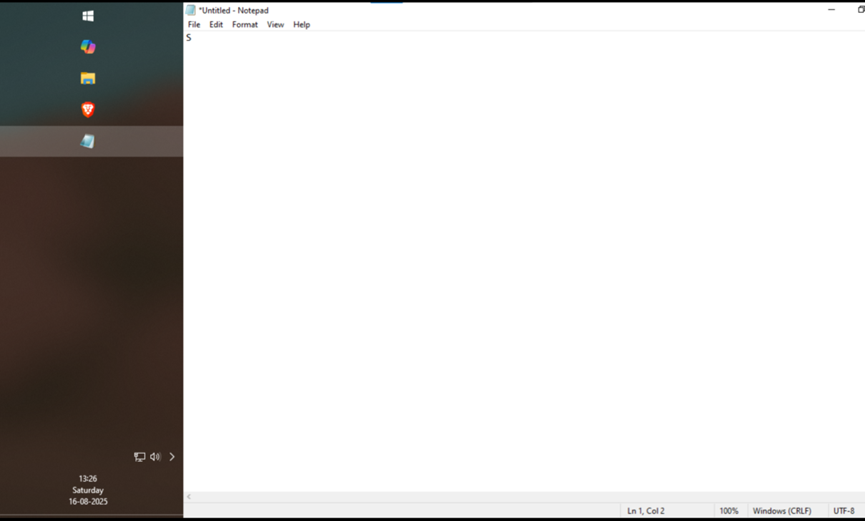Minimize the Notepad window

click(831, 9)
